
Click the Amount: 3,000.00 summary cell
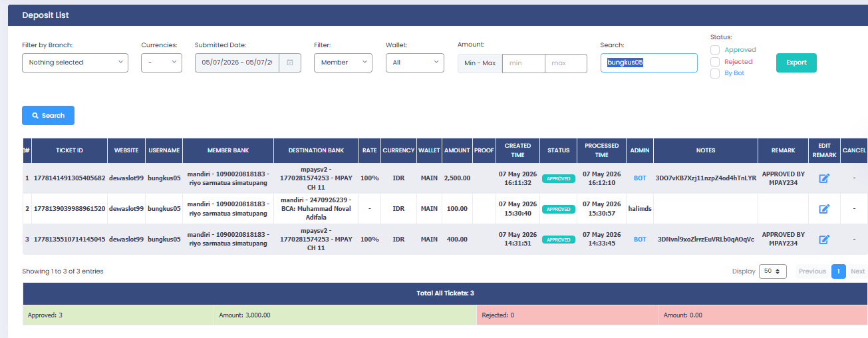(x=345, y=315)
